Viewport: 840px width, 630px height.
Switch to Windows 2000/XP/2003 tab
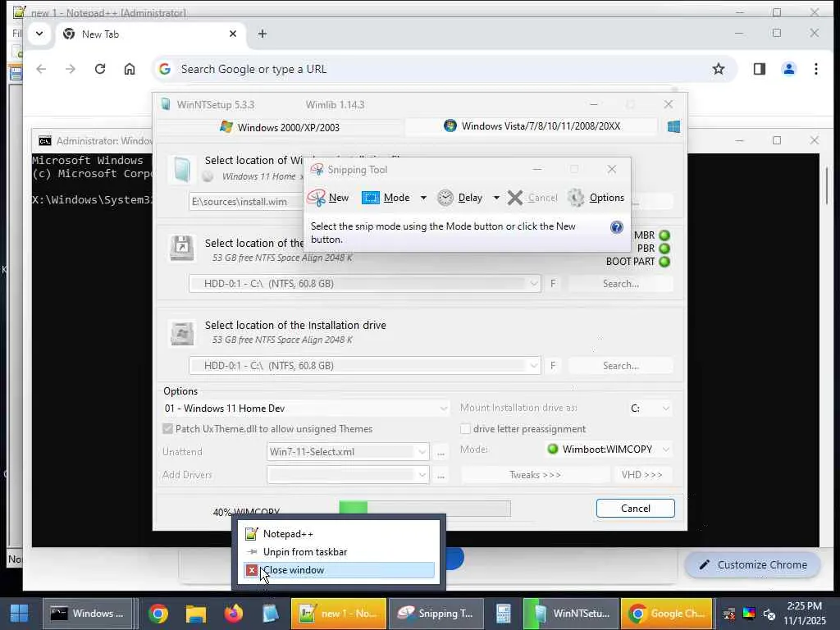point(280,127)
